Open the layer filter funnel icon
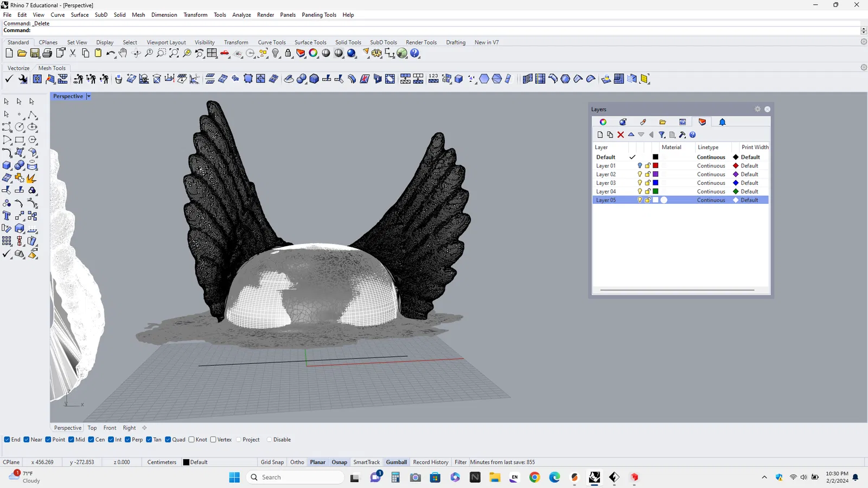The height and width of the screenshot is (488, 868). pyautogui.click(x=662, y=135)
